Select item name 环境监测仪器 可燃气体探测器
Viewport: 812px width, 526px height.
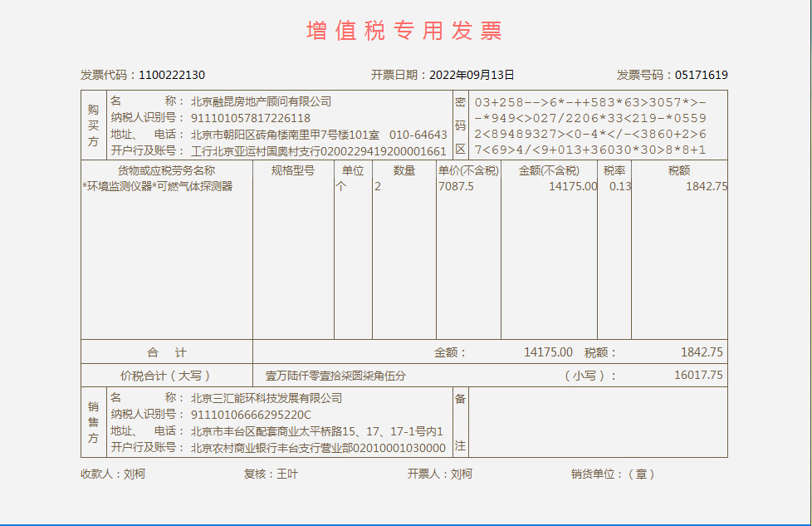click(158, 186)
